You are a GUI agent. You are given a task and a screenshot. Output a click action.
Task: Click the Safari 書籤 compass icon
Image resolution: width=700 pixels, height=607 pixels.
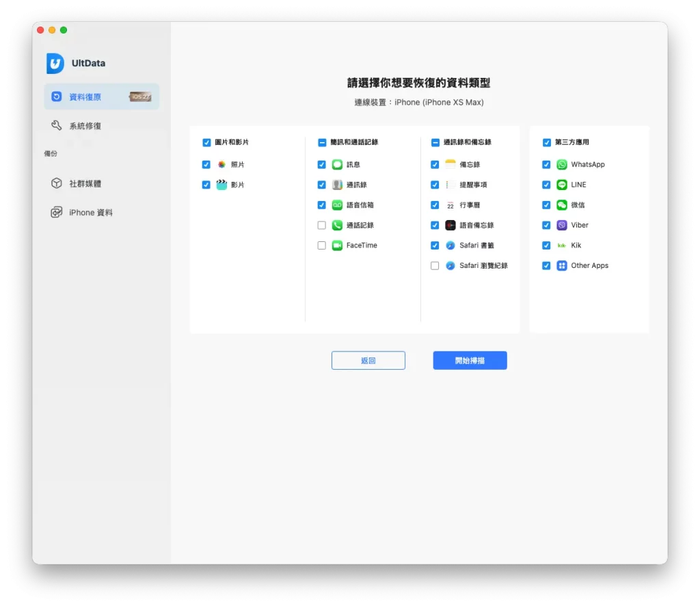pyautogui.click(x=450, y=245)
